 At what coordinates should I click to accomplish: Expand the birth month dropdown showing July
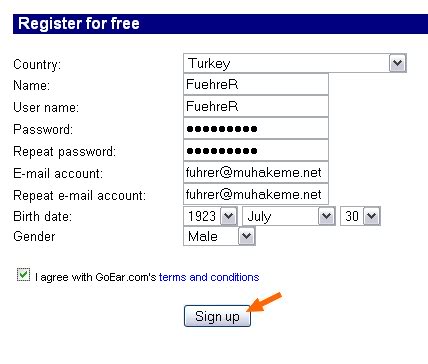click(289, 216)
